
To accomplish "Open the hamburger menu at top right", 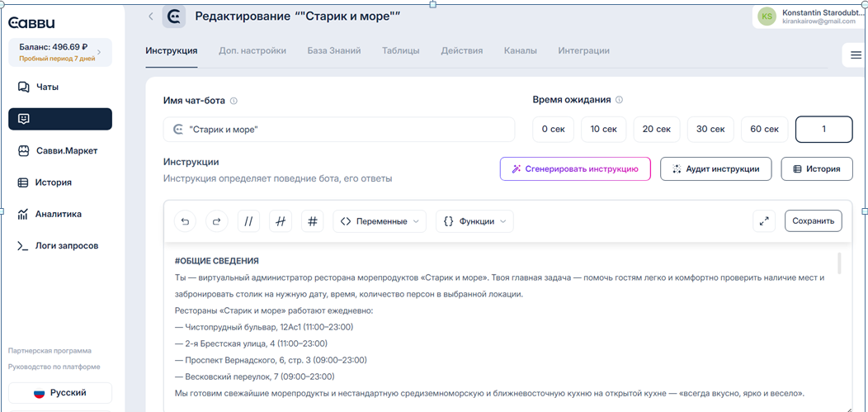I will click(856, 55).
